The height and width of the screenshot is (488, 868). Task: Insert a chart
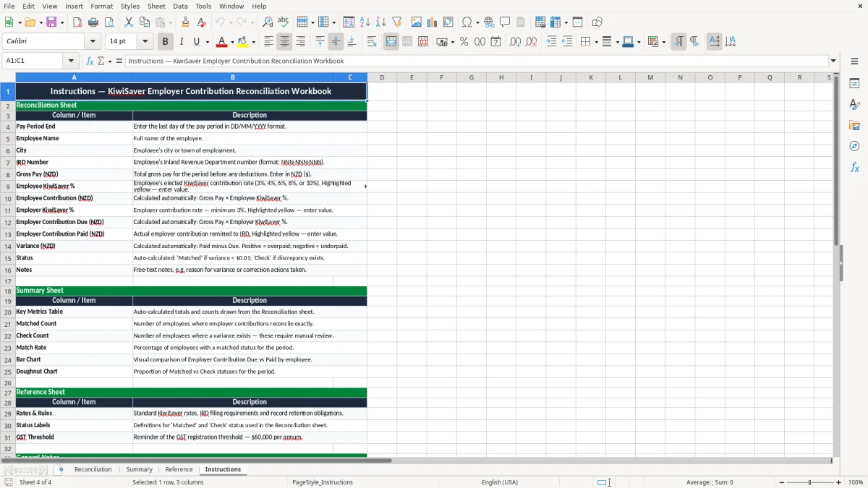click(433, 22)
